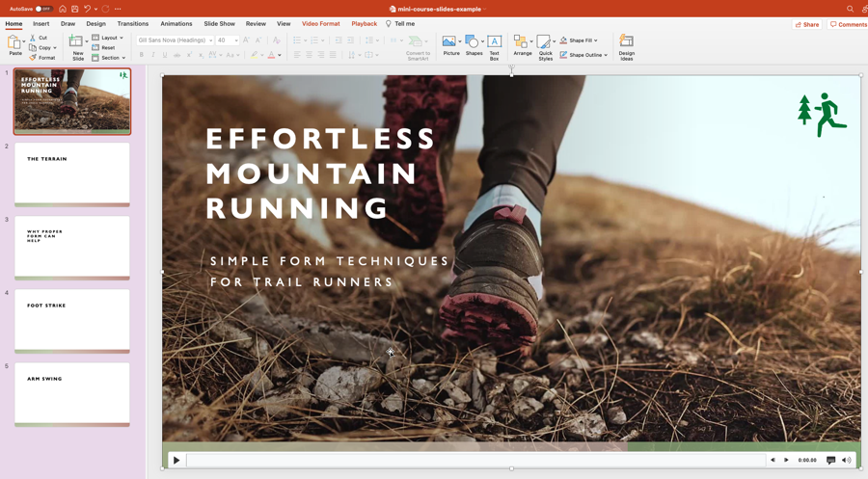Open the Comments pane button
Image resolution: width=868 pixels, height=479 pixels.
pyautogui.click(x=848, y=24)
